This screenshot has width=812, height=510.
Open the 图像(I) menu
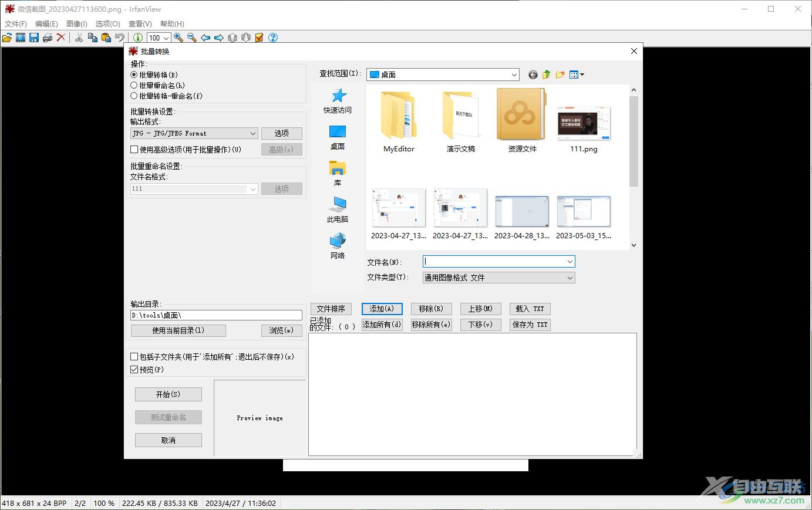pos(77,24)
